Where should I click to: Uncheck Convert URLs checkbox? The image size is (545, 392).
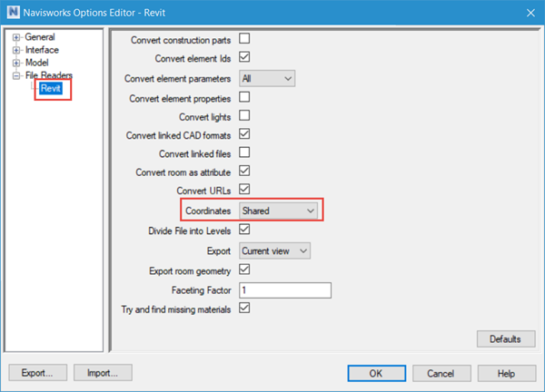pos(244,189)
